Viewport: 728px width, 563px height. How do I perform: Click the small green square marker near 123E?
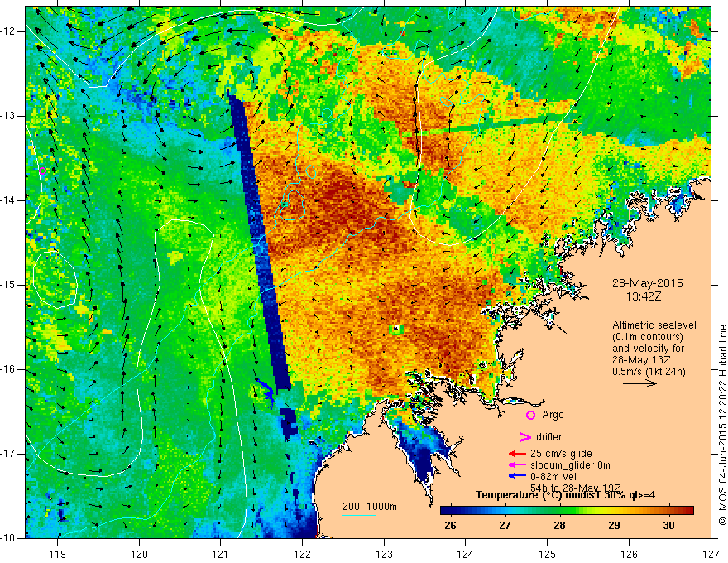click(395, 330)
